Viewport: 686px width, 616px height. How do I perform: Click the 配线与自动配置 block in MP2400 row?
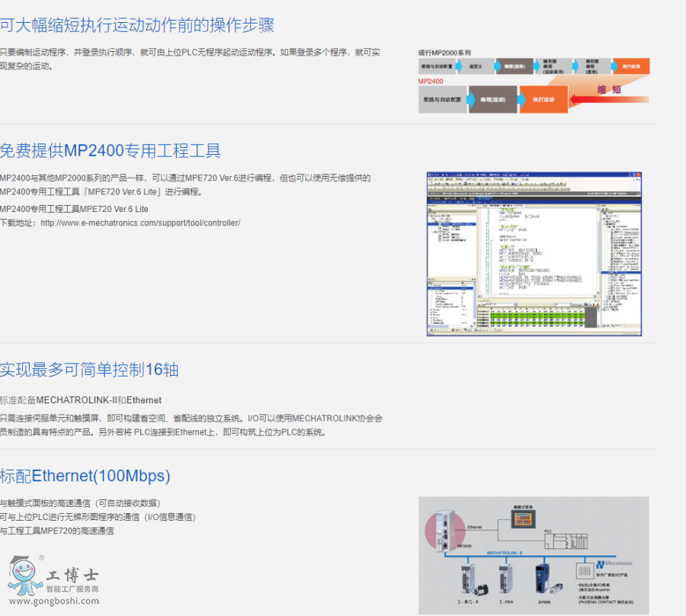pos(442,100)
